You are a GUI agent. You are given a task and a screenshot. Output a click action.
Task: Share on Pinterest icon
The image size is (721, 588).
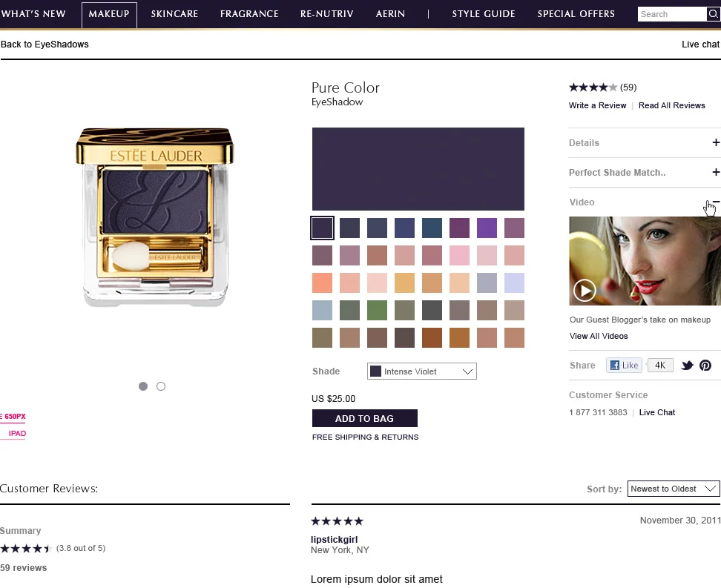tap(705, 366)
